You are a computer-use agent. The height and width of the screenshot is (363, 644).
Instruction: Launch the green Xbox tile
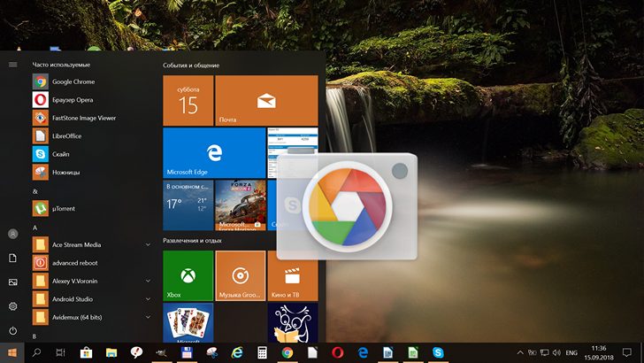click(x=188, y=276)
